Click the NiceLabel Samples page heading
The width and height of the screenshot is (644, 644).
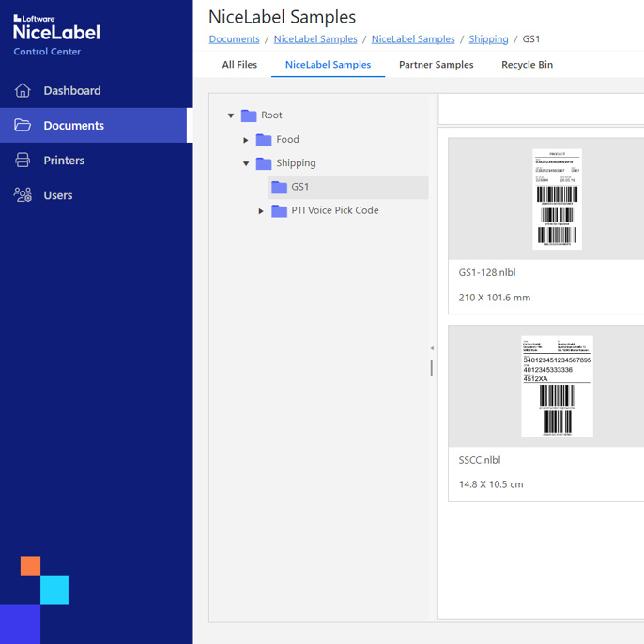tap(283, 17)
